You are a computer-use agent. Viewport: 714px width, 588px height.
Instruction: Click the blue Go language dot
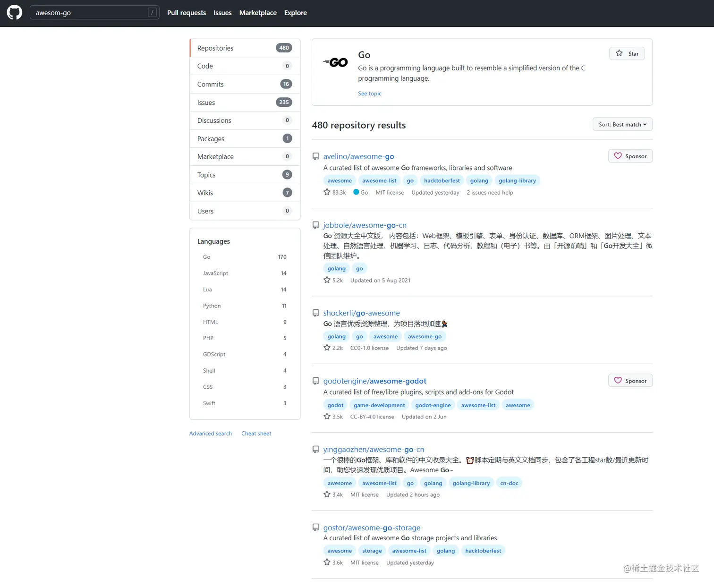click(356, 192)
